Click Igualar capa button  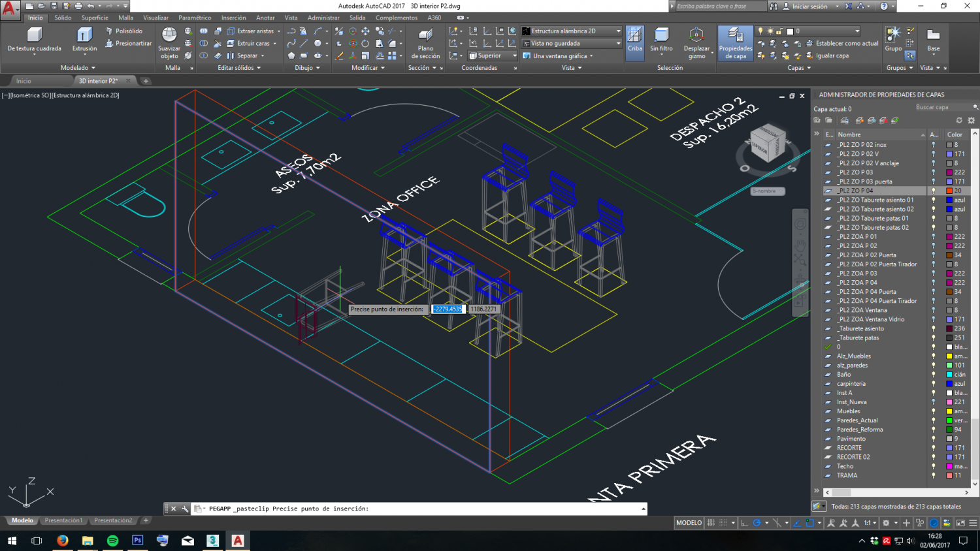tap(827, 55)
